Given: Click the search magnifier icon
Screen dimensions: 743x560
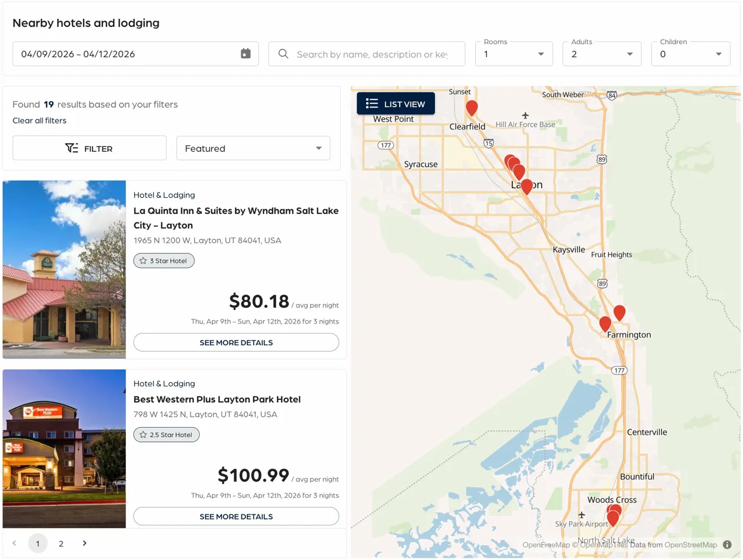Looking at the screenshot, I should (283, 54).
